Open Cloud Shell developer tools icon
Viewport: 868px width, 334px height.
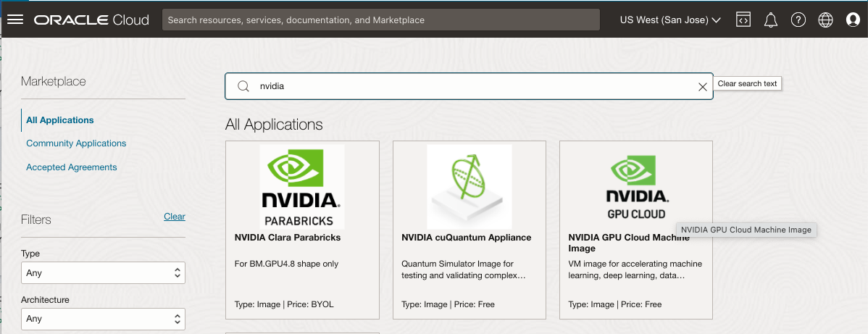[743, 20]
